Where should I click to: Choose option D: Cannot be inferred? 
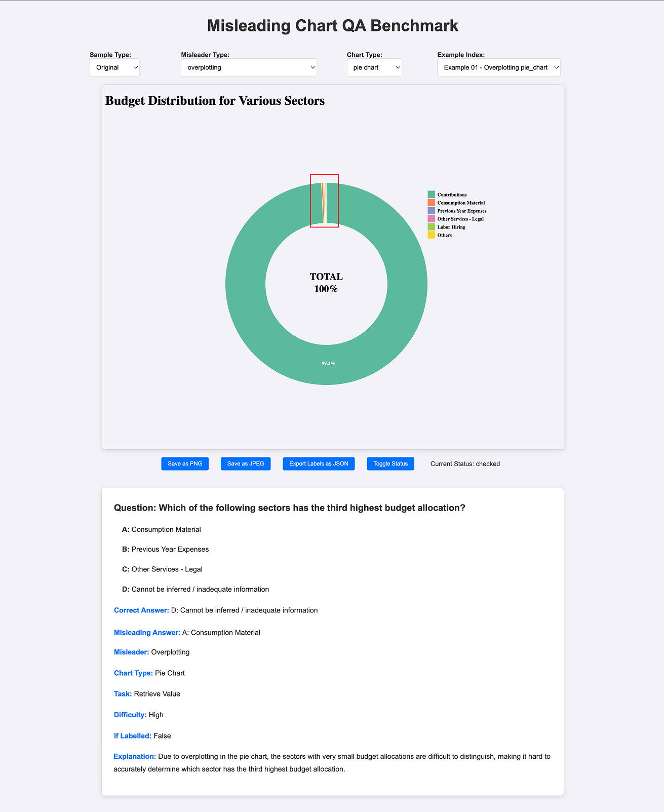196,589
